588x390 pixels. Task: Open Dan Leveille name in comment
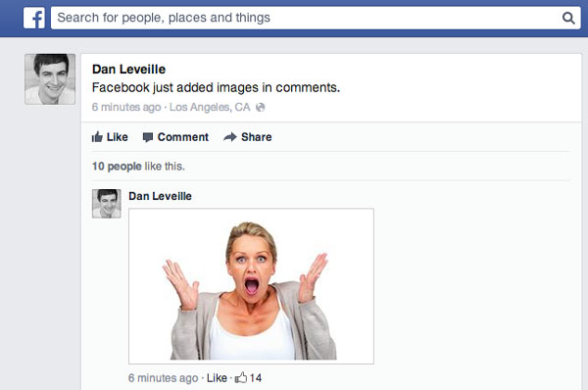pos(160,196)
